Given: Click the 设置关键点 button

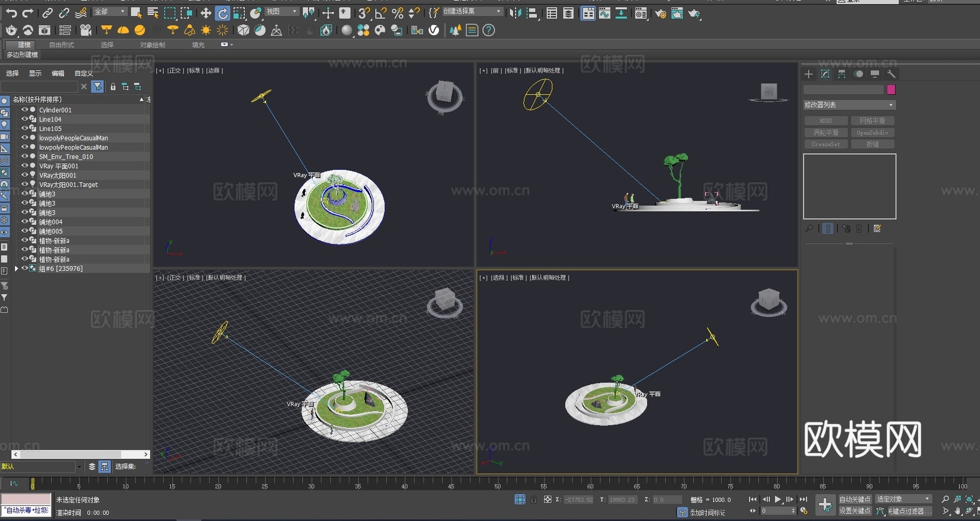Looking at the screenshot, I should (x=855, y=511).
